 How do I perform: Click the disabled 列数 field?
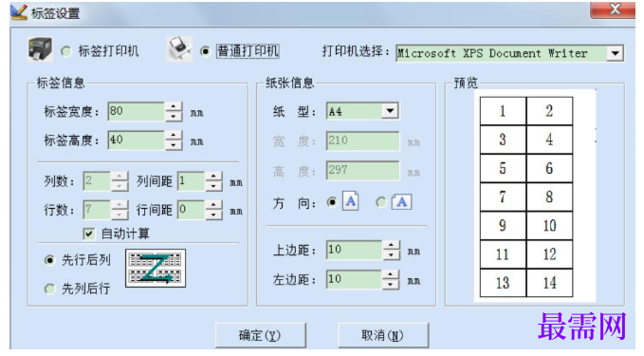point(97,181)
